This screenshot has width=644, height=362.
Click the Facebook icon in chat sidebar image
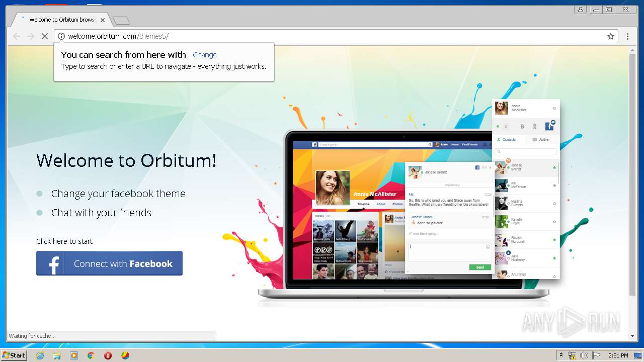pyautogui.click(x=549, y=126)
